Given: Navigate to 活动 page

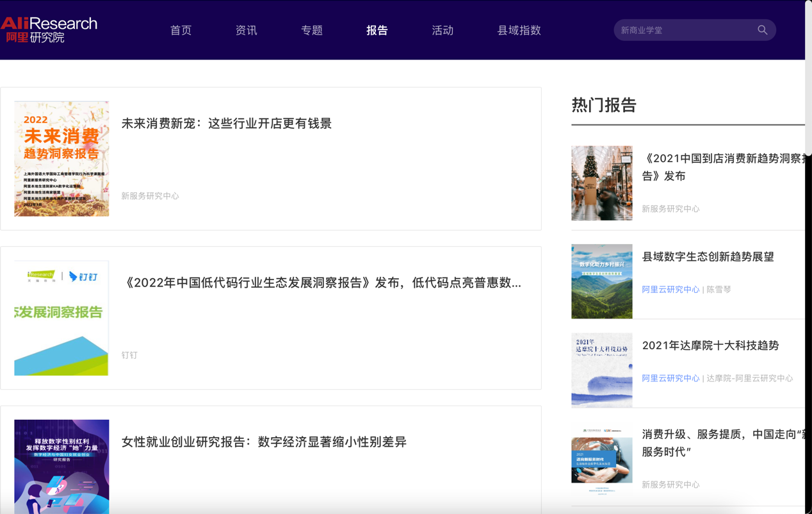Looking at the screenshot, I should pyautogui.click(x=443, y=30).
